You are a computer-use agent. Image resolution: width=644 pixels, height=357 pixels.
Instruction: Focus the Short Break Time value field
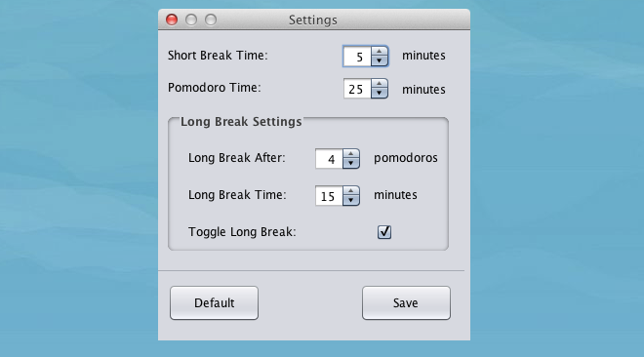tap(357, 57)
